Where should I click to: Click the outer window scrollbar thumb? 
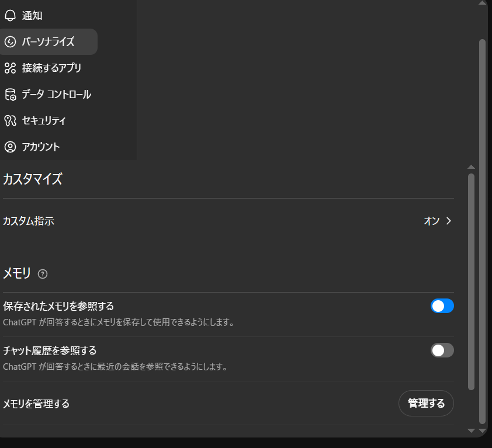(482, 231)
